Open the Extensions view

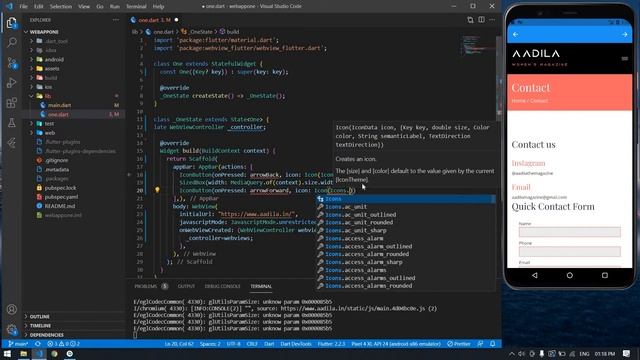(11, 102)
